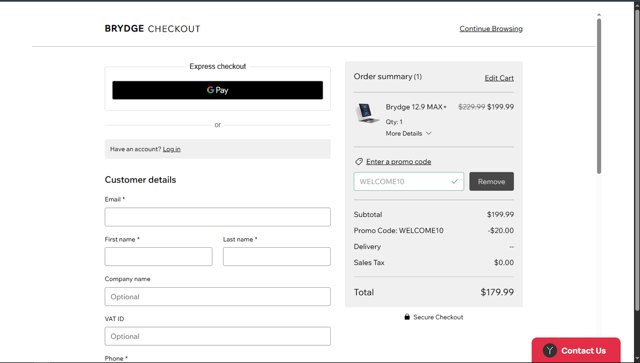This screenshot has width=640, height=363.
Task: Focus the Email input field
Action: tap(218, 217)
